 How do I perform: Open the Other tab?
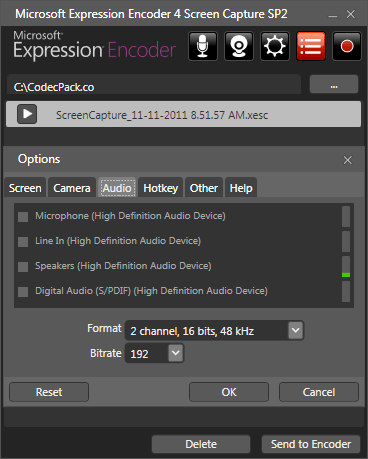pos(204,188)
